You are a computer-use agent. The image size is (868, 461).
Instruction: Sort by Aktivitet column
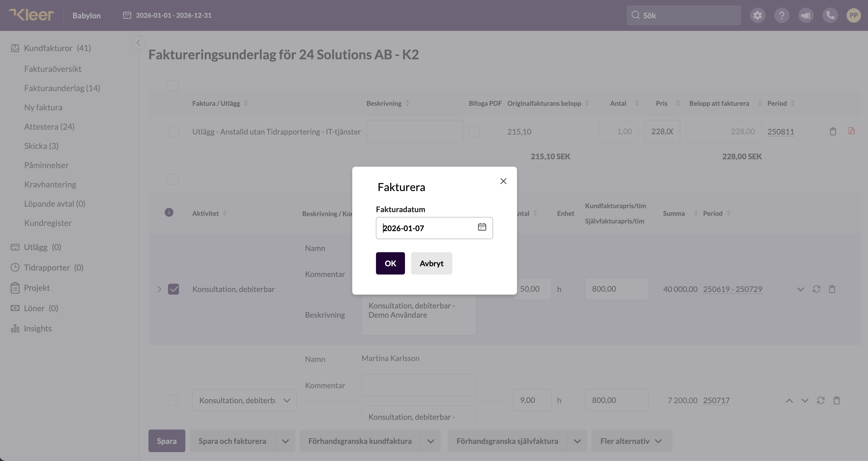click(225, 213)
